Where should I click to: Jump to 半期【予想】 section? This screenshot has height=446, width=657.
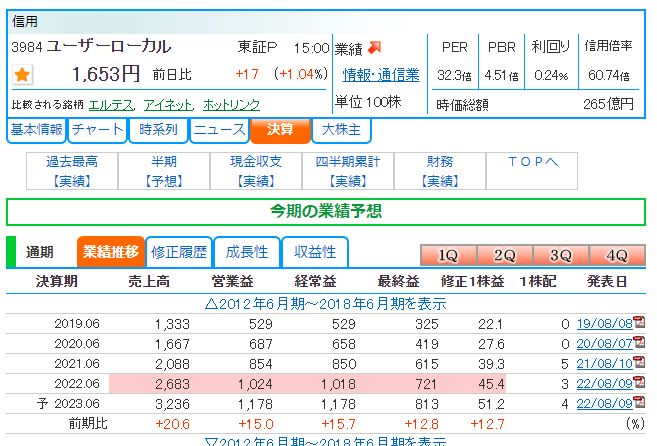coord(164,171)
